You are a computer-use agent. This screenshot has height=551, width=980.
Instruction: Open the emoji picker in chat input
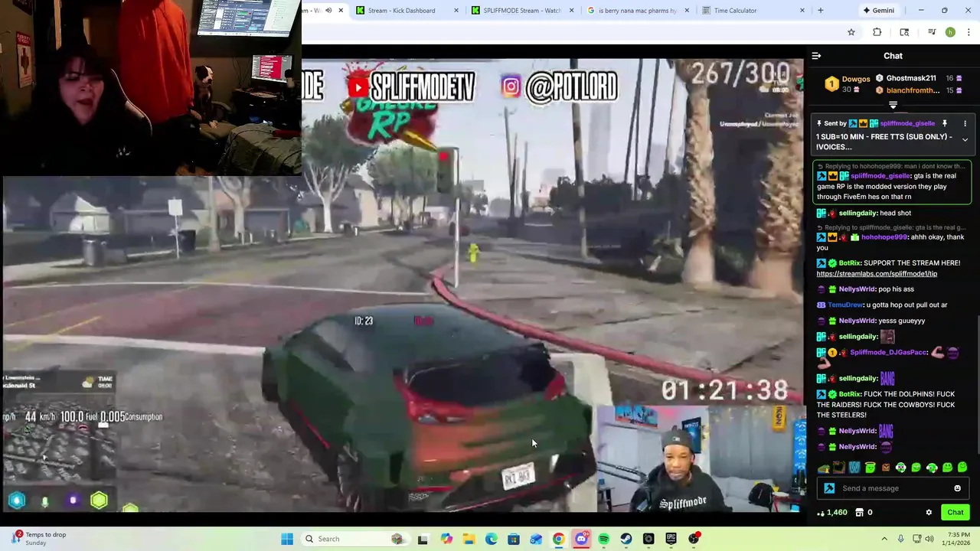tap(957, 488)
